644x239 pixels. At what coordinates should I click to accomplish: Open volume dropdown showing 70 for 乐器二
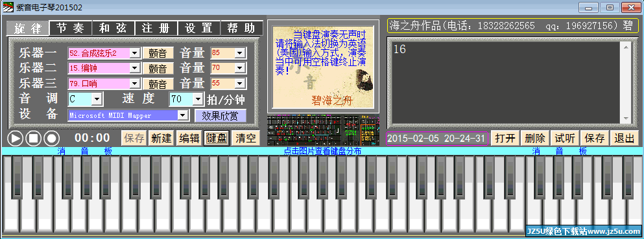coord(240,68)
